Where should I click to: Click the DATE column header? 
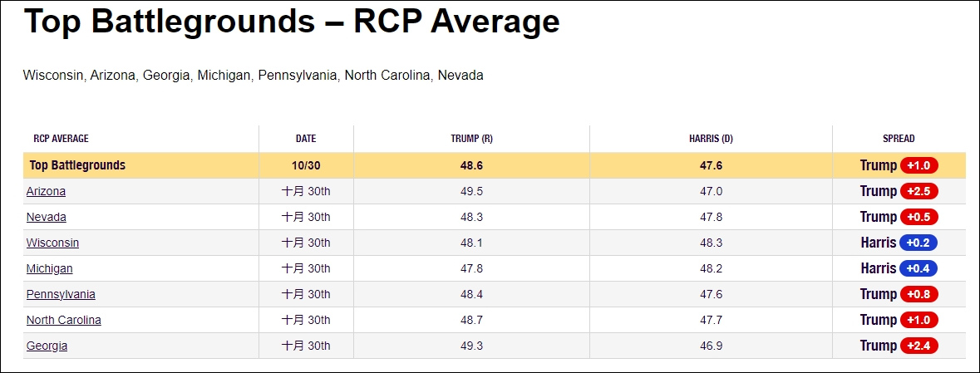point(306,139)
